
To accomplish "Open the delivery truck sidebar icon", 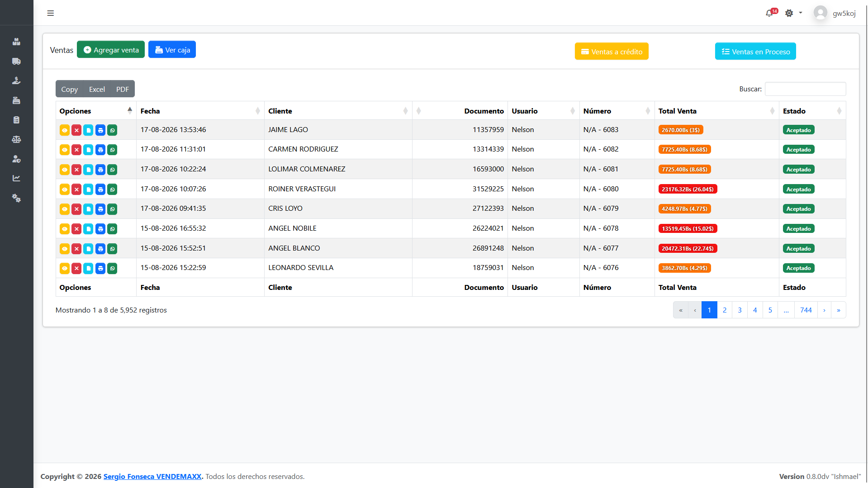I will coord(16,61).
